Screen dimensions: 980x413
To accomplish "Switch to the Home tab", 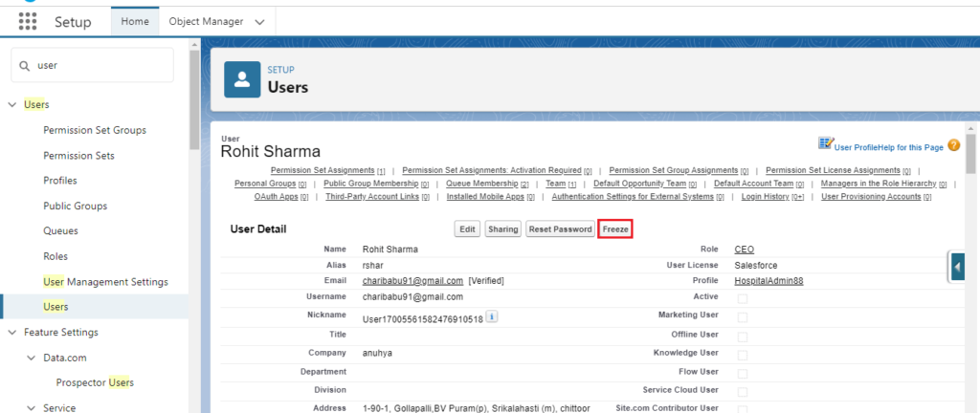I will [134, 21].
